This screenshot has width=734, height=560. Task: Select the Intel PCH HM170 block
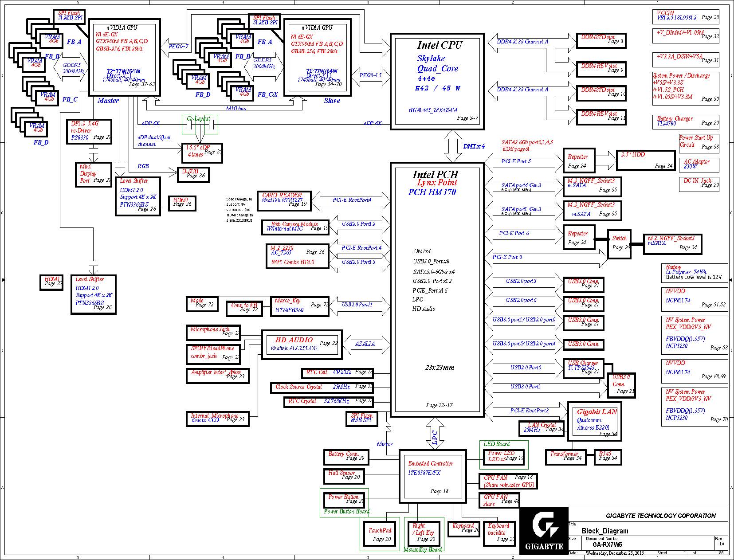(437, 290)
